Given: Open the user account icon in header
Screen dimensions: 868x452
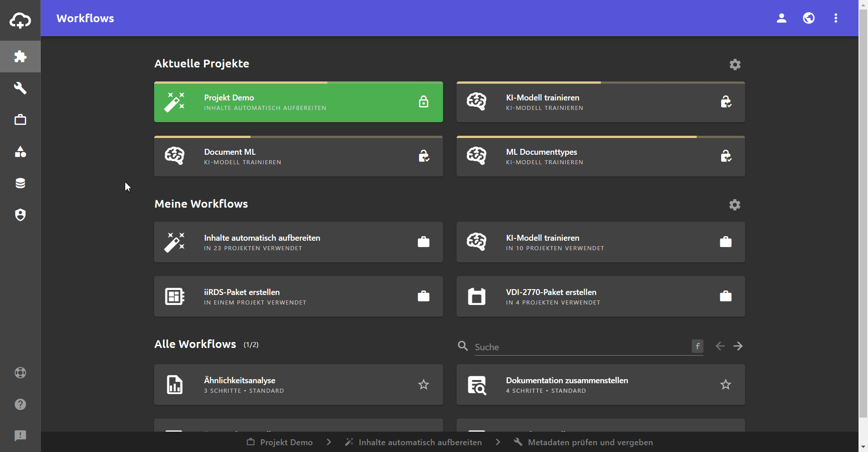Looking at the screenshot, I should pos(782,18).
